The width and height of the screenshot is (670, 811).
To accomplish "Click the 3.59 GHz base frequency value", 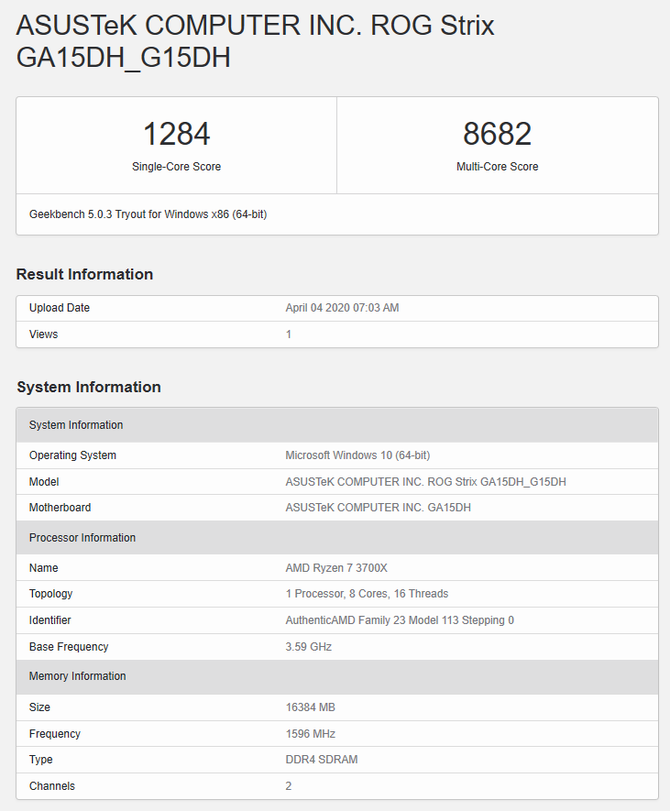I will point(308,647).
